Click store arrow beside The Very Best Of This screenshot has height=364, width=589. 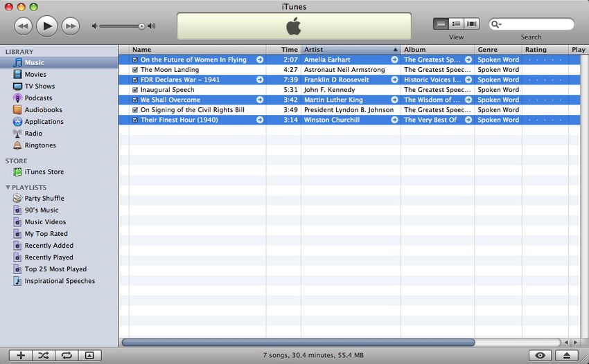click(468, 120)
